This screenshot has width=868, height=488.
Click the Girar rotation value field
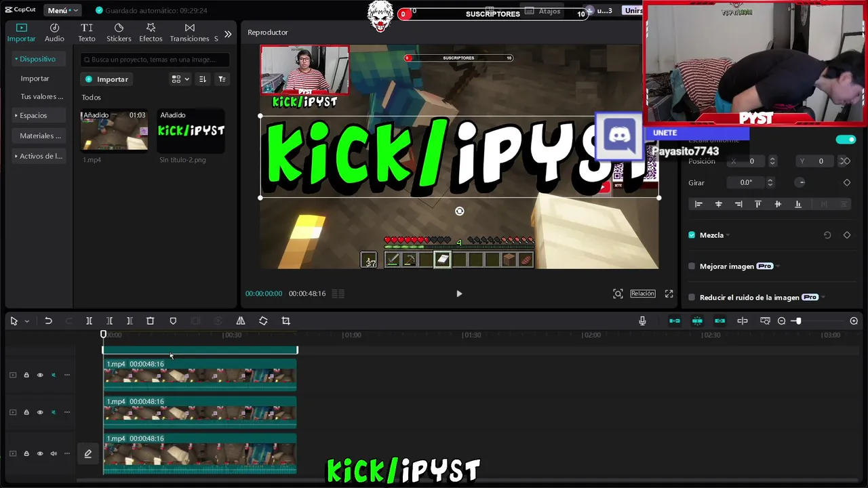point(746,182)
